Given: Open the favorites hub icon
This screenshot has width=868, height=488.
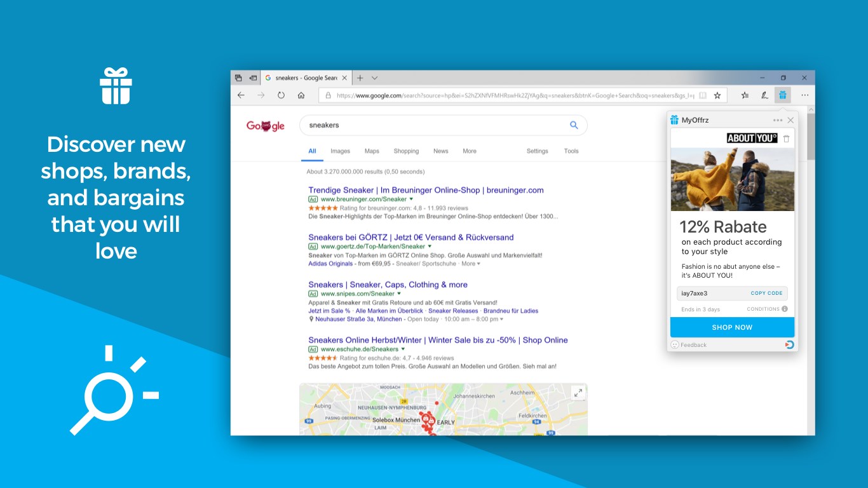Looking at the screenshot, I should pyautogui.click(x=745, y=95).
